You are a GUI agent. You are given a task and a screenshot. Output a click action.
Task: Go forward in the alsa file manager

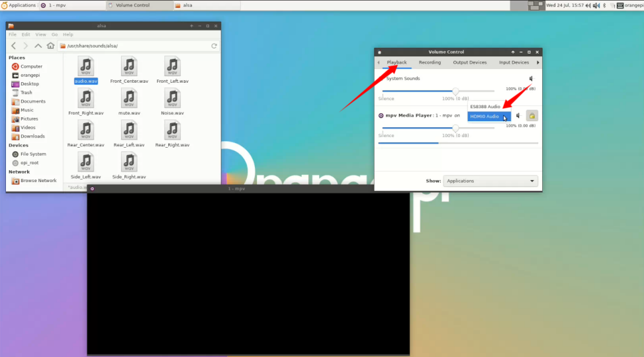[x=25, y=46]
